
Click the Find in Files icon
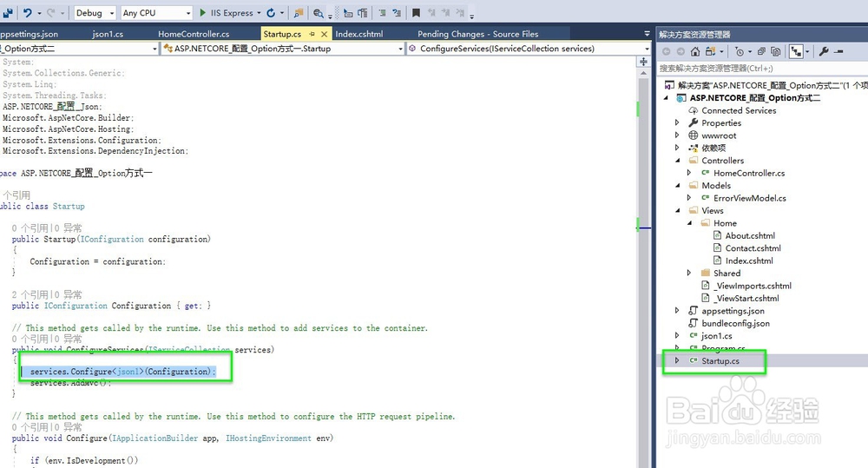click(x=319, y=13)
